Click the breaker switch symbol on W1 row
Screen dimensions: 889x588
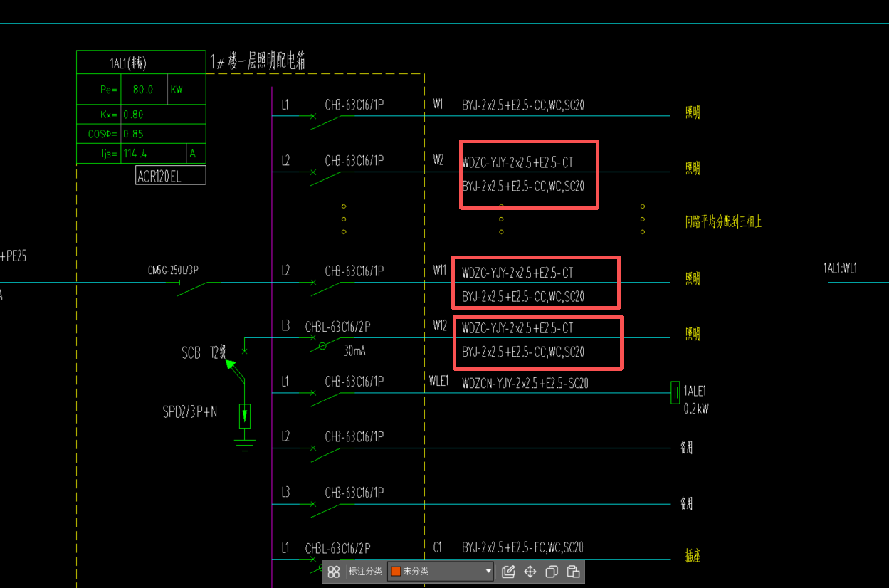[327, 121]
